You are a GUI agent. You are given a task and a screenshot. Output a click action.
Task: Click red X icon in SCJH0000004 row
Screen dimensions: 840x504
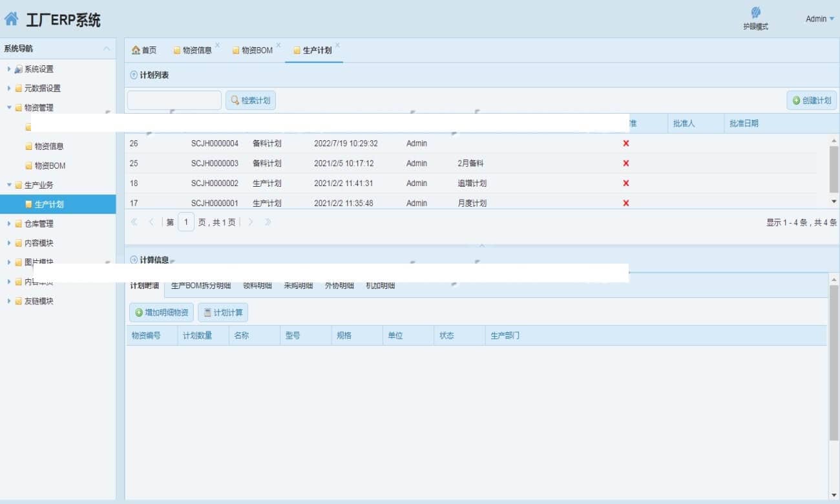point(625,143)
